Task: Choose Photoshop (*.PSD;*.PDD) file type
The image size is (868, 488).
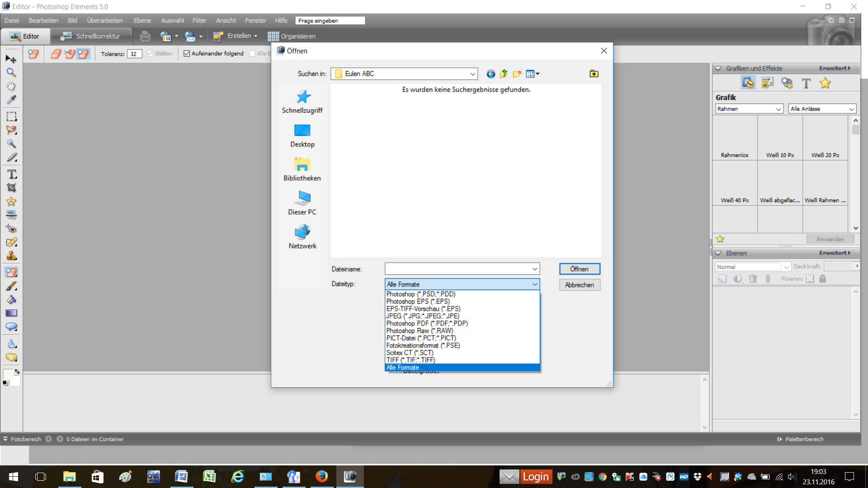Action: (462, 294)
